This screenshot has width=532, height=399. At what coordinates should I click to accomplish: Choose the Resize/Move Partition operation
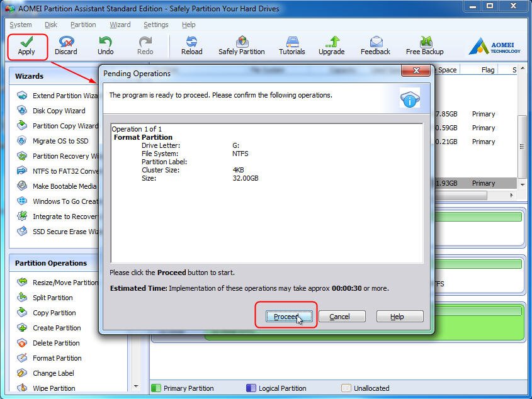(57, 283)
